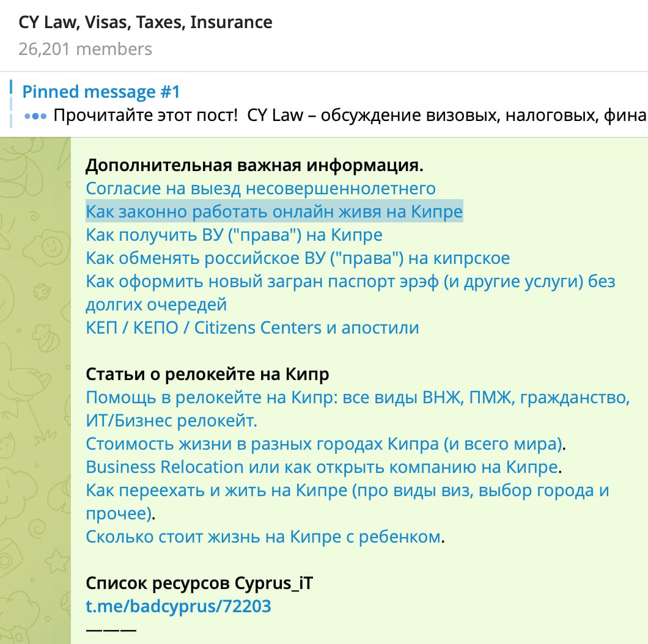648x644 pixels.
Task: Click heading Дополнительная важная информация
Action: [254, 165]
